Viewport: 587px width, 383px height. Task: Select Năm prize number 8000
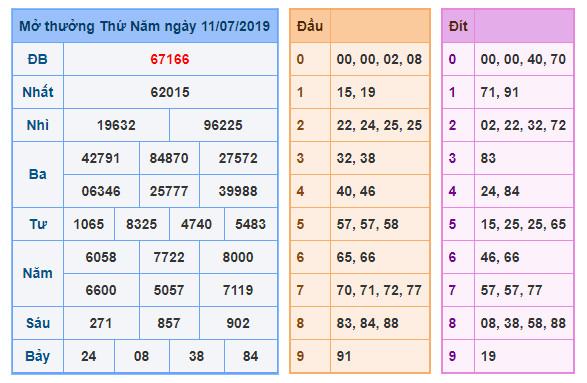tap(238, 257)
